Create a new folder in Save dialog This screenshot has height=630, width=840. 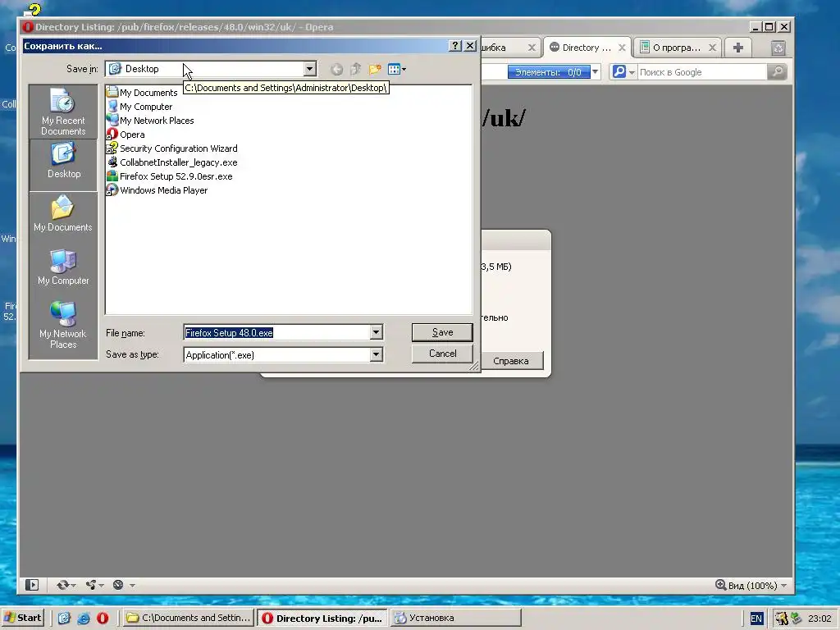(x=374, y=69)
